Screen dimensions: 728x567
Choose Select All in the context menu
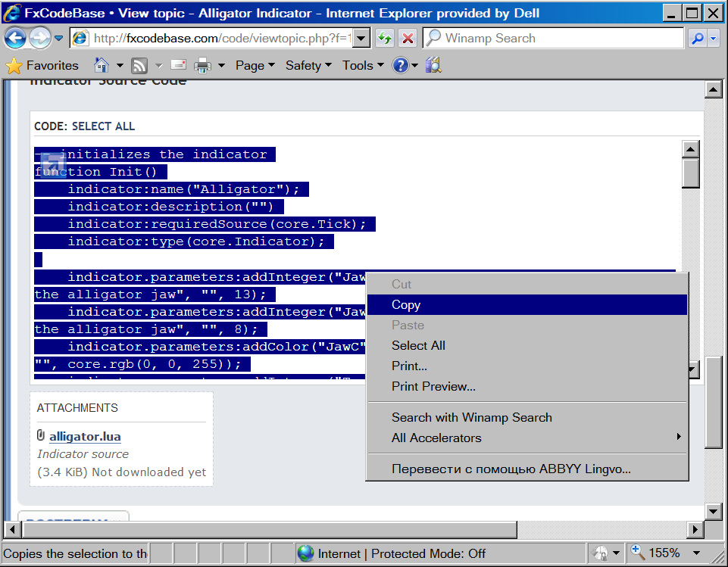[527, 346]
